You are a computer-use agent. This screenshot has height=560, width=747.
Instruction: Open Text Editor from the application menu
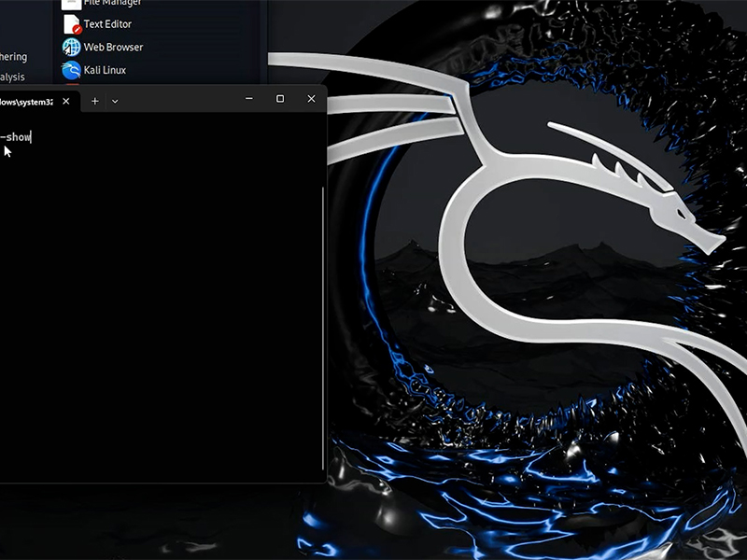click(x=98, y=24)
